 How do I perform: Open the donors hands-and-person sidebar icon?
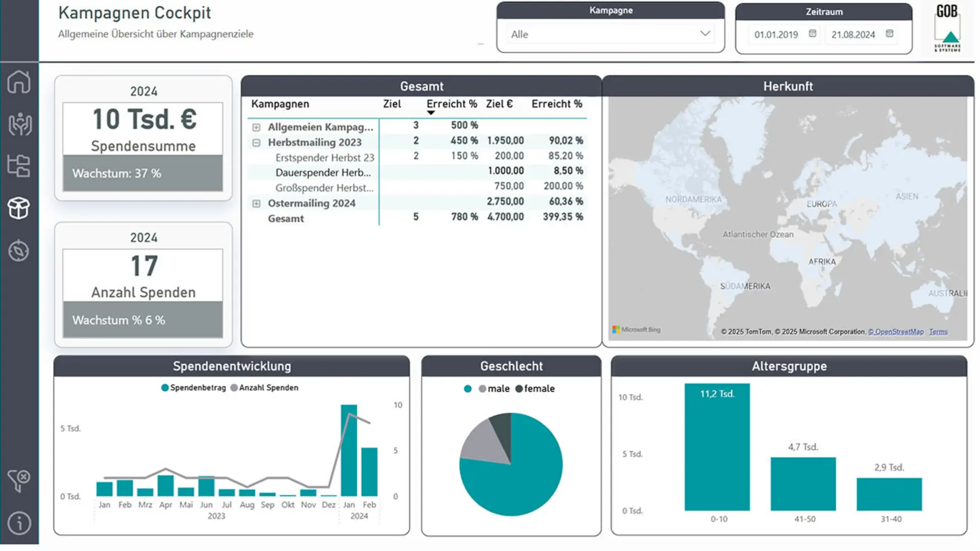pyautogui.click(x=19, y=124)
